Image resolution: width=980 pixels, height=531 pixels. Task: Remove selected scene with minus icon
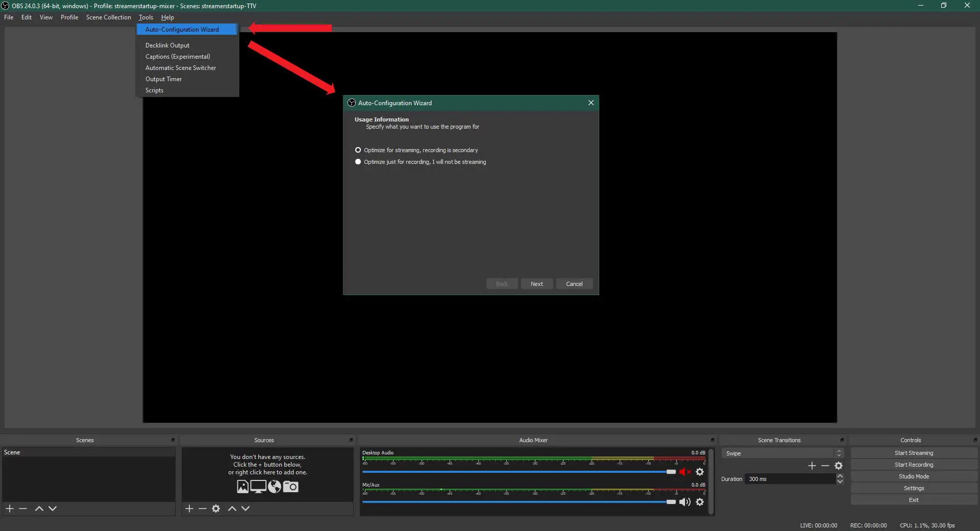coord(23,509)
